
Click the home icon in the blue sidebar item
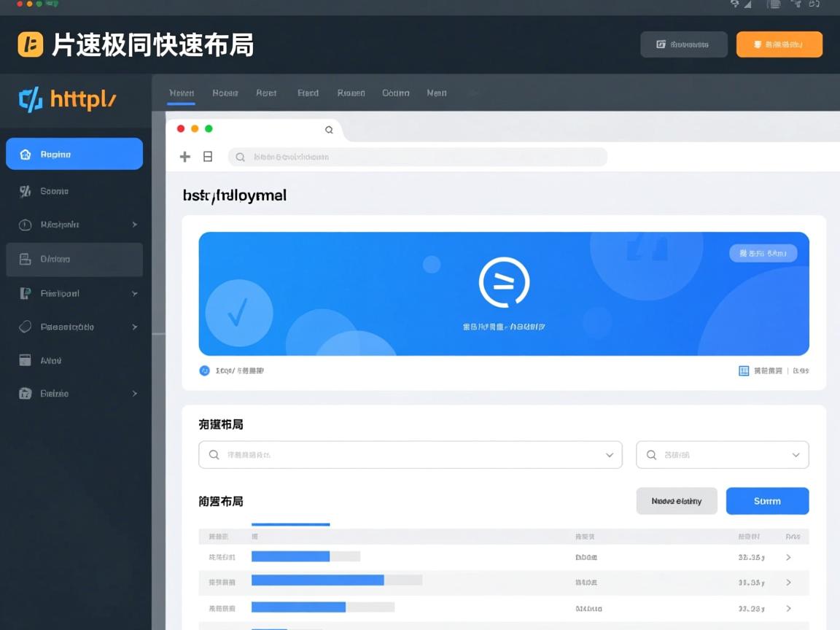(x=26, y=155)
